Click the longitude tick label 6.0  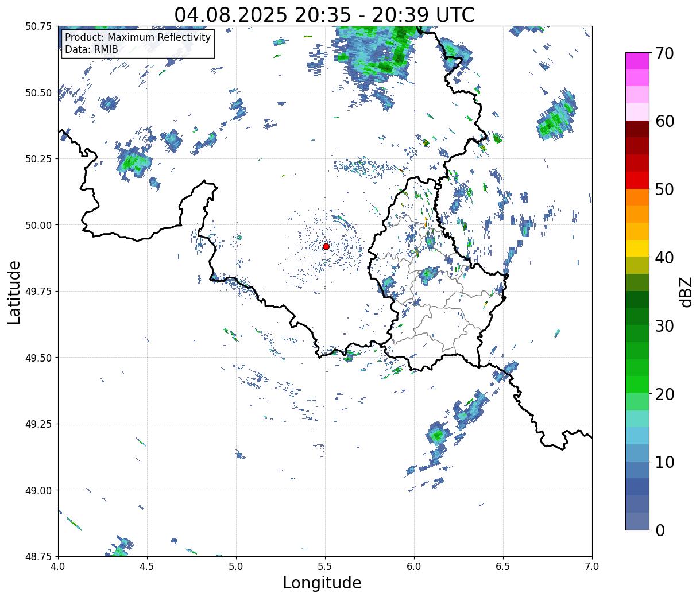click(414, 567)
